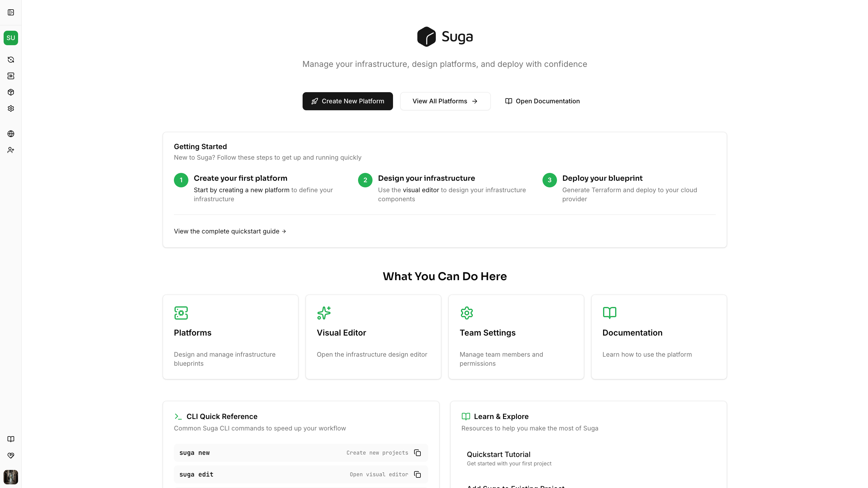Click the green Platforms card icon
The image size is (868, 488).
coord(181,313)
